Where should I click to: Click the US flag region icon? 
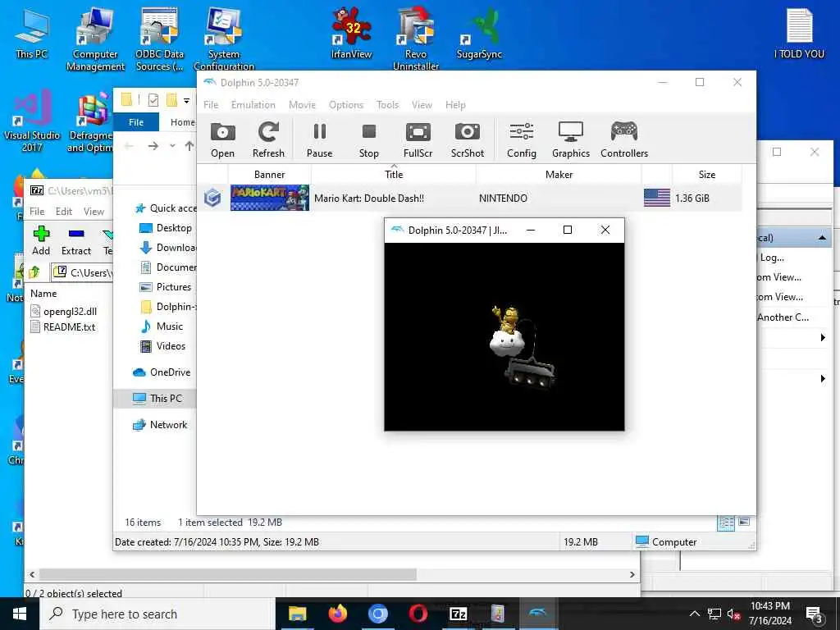[657, 198]
